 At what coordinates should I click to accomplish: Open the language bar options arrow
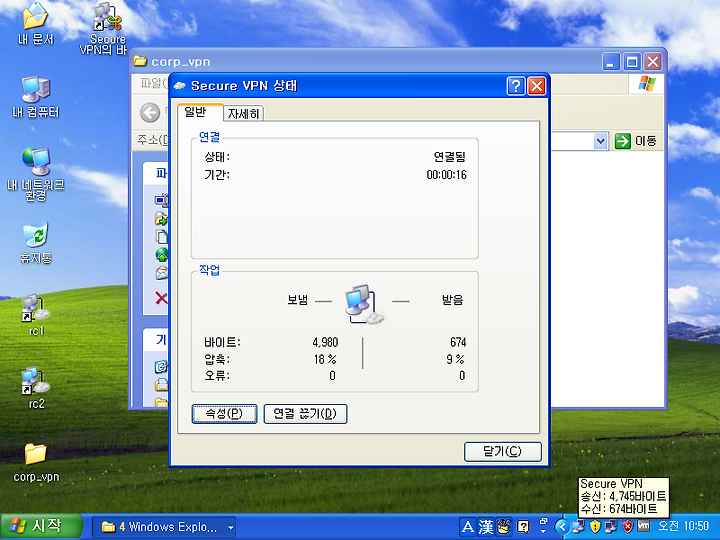(543, 531)
